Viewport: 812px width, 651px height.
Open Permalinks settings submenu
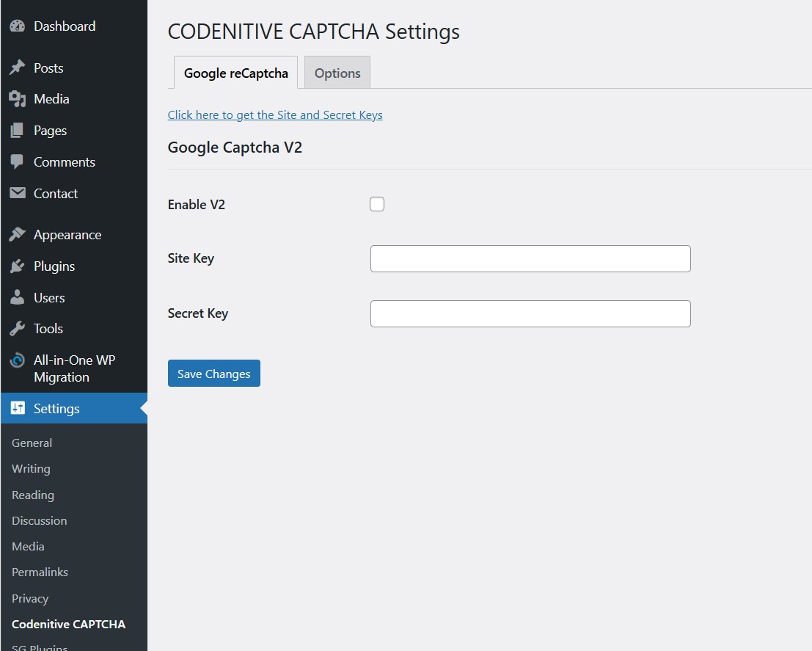[40, 572]
